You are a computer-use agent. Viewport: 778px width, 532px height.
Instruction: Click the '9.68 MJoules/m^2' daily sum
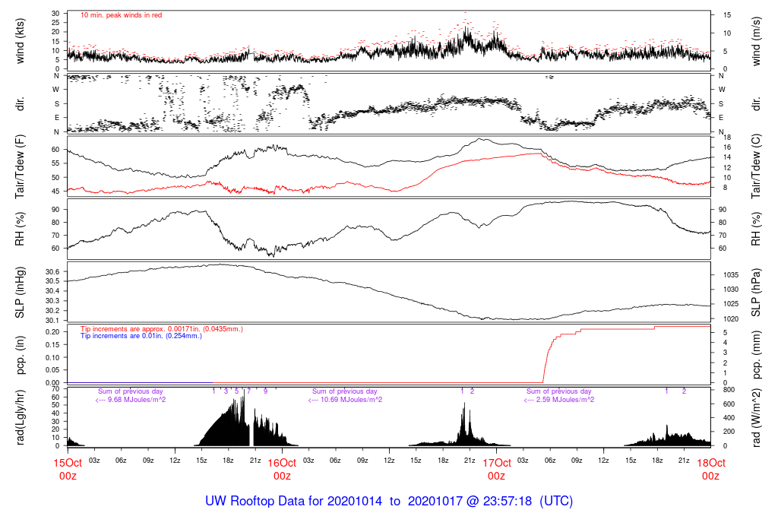137,400
